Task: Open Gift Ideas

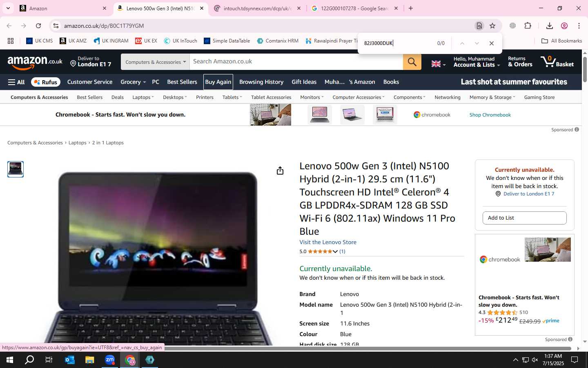Action: (304, 82)
